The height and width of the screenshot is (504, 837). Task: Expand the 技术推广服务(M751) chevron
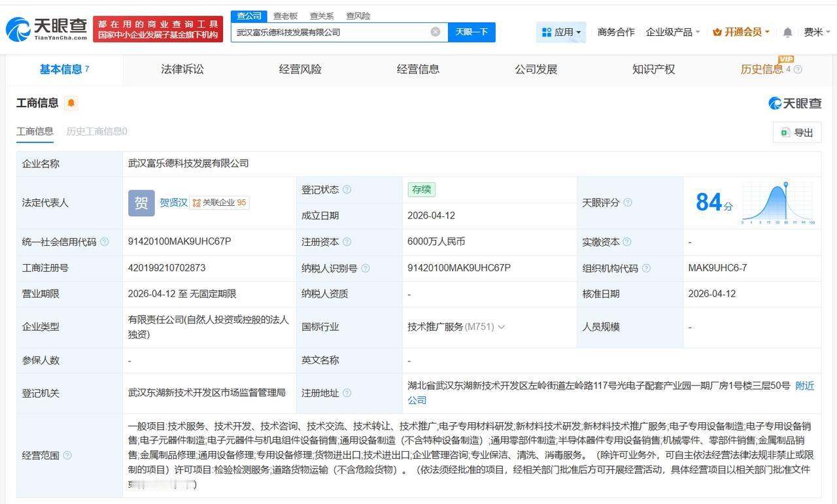(501, 327)
